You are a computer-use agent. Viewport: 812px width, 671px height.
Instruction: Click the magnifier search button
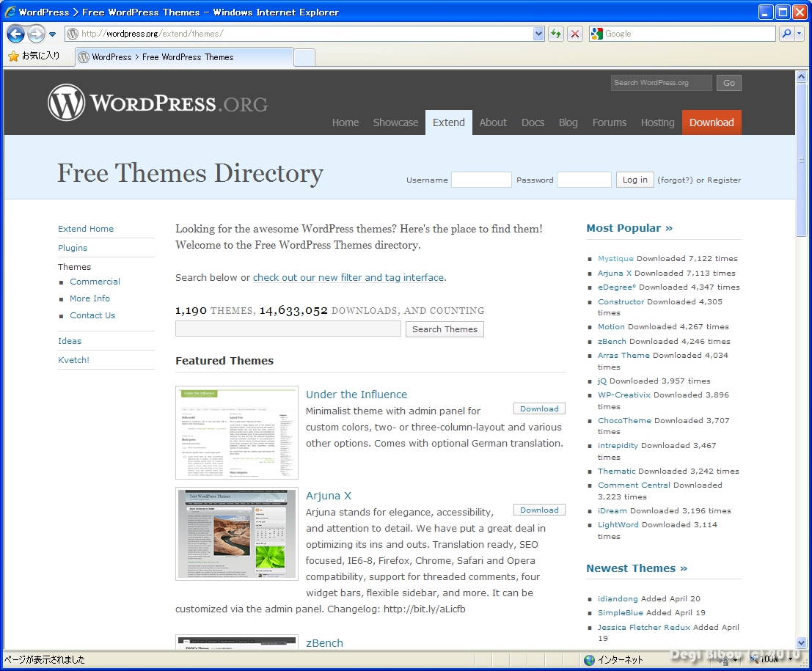pos(786,34)
